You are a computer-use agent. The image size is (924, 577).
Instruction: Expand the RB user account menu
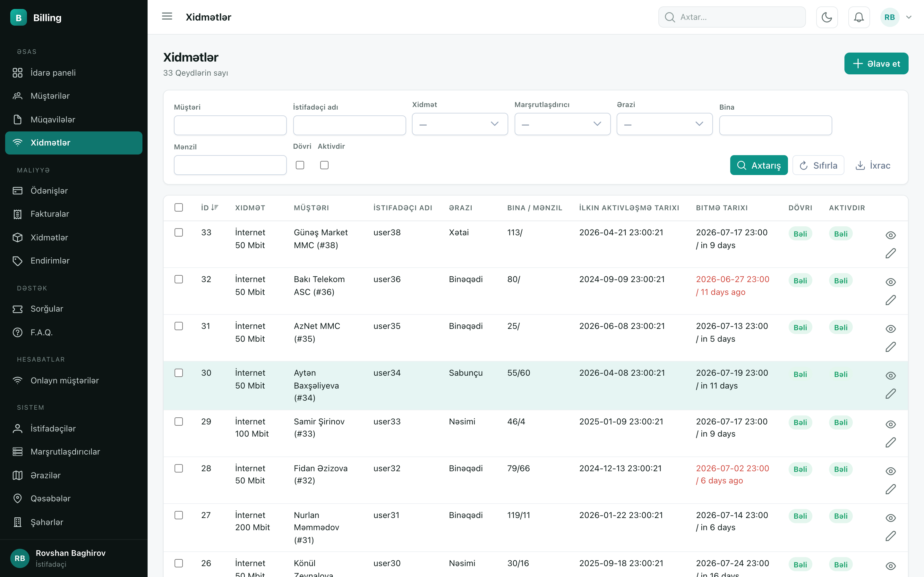point(896,17)
